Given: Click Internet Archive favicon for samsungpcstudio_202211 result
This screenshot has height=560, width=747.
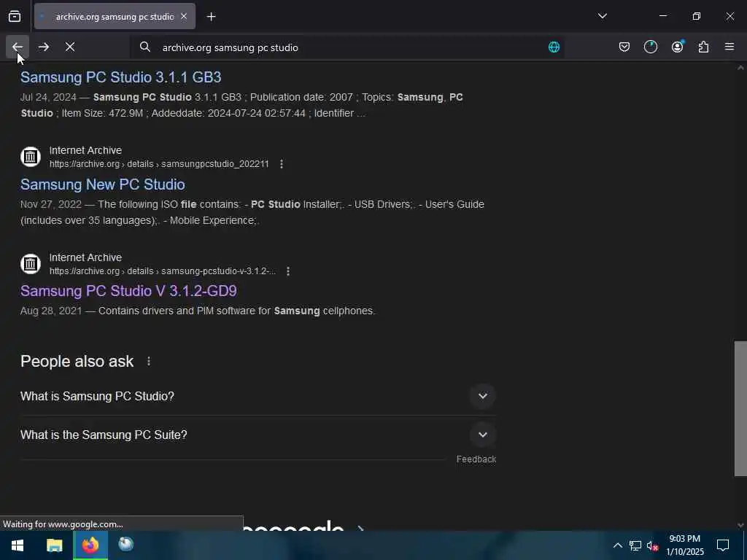Looking at the screenshot, I should pyautogui.click(x=31, y=157).
